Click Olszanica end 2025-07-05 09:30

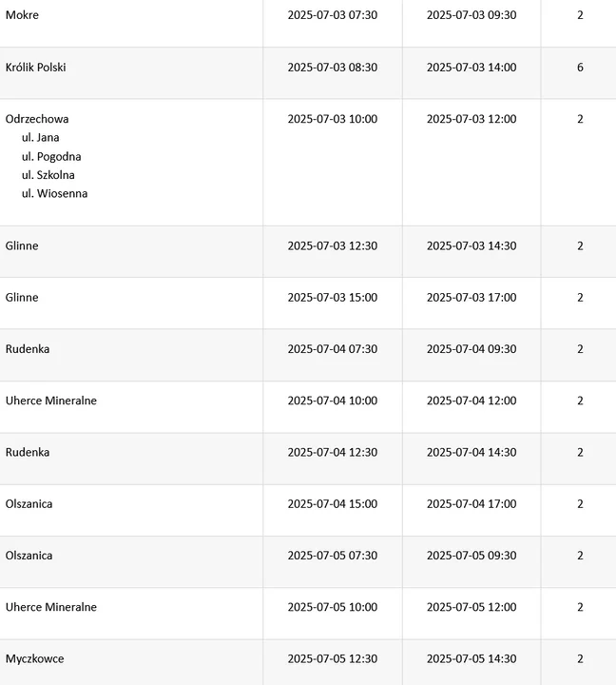pyautogui.click(x=472, y=556)
